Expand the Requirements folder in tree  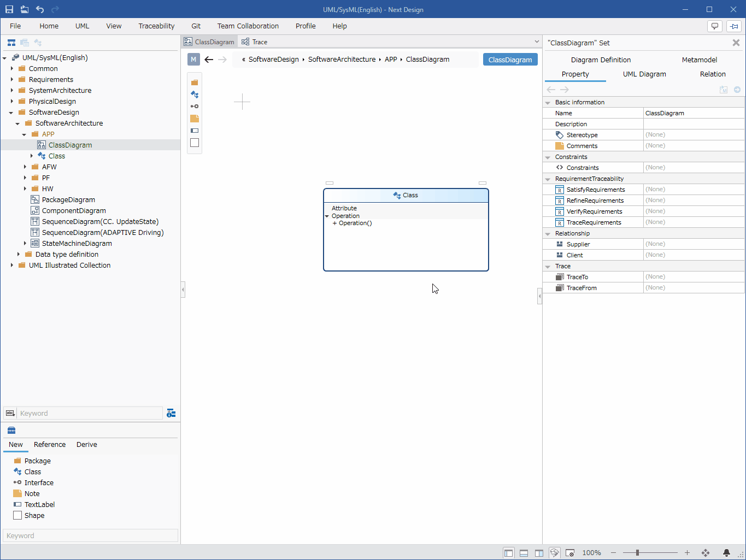(12, 79)
